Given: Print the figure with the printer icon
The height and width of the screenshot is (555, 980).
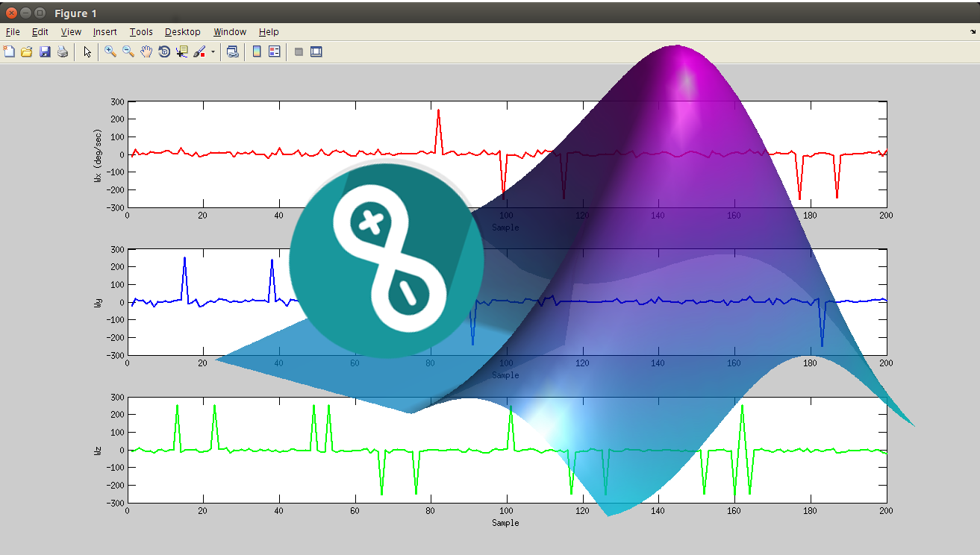Looking at the screenshot, I should tap(63, 51).
